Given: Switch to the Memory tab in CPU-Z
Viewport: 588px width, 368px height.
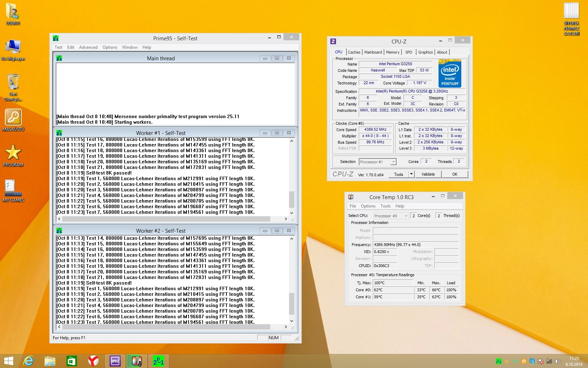Looking at the screenshot, I should [x=393, y=52].
